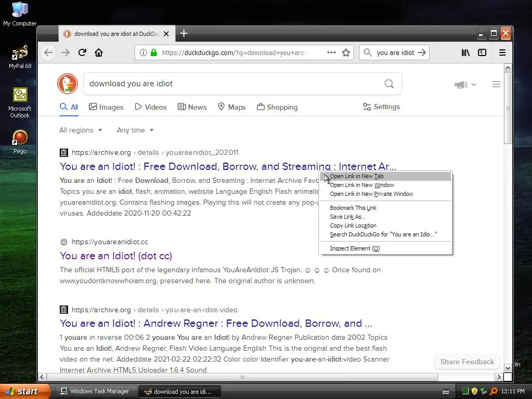The image size is (532, 399).
Task: Open DuckDuckGo page side menu
Action: (496, 84)
